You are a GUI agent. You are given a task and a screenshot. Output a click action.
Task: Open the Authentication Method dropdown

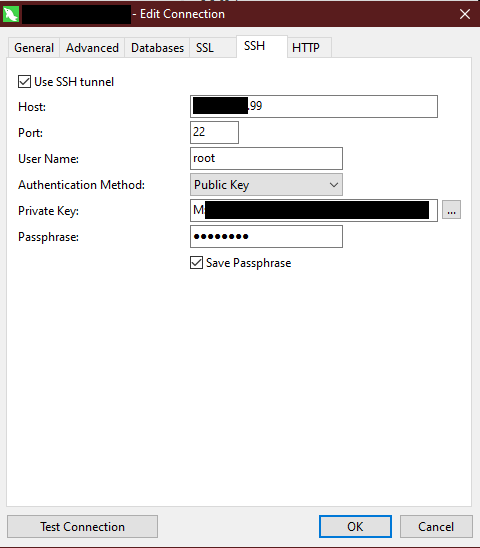pyautogui.click(x=266, y=185)
